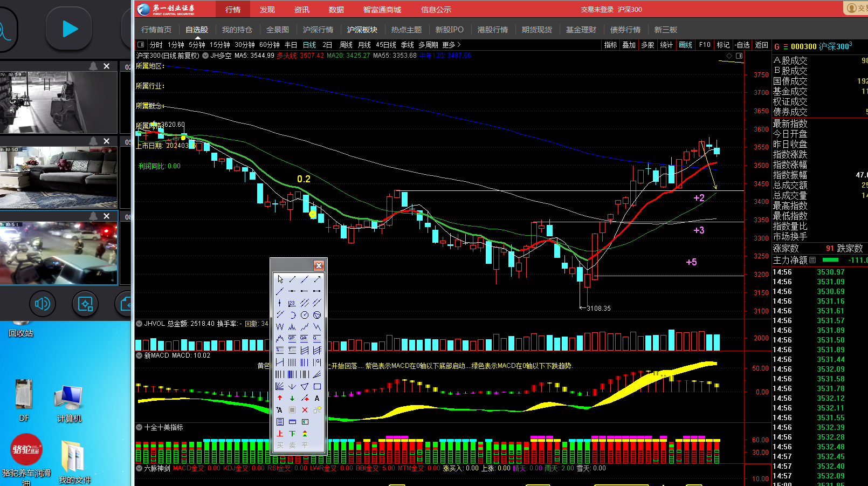The height and width of the screenshot is (486, 868).
Task: Select the circle with clock hand tool
Action: coord(305,315)
